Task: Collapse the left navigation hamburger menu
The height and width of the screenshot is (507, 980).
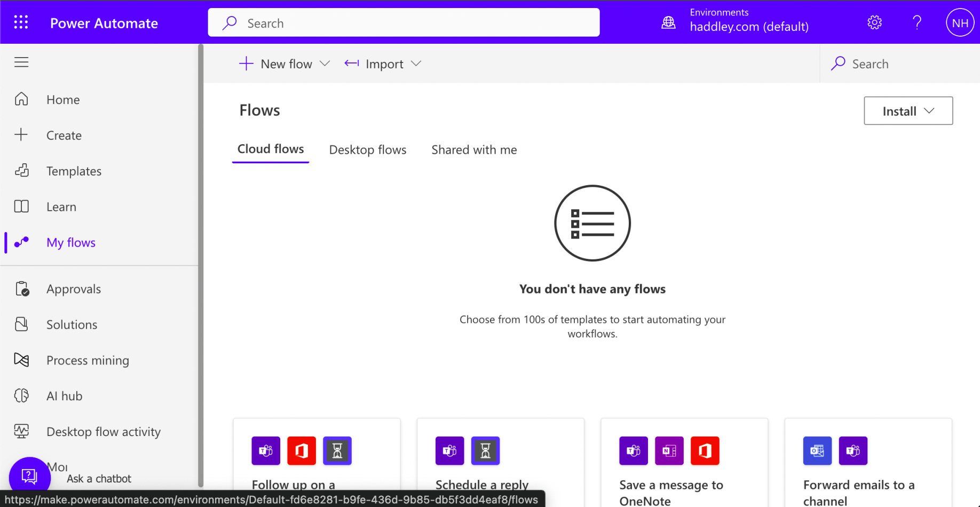Action: pos(21,62)
